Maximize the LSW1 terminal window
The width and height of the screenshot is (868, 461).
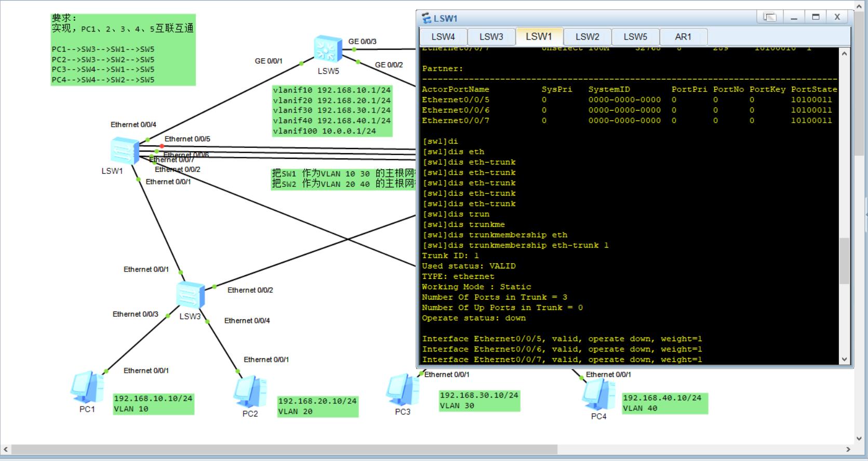[x=816, y=17]
